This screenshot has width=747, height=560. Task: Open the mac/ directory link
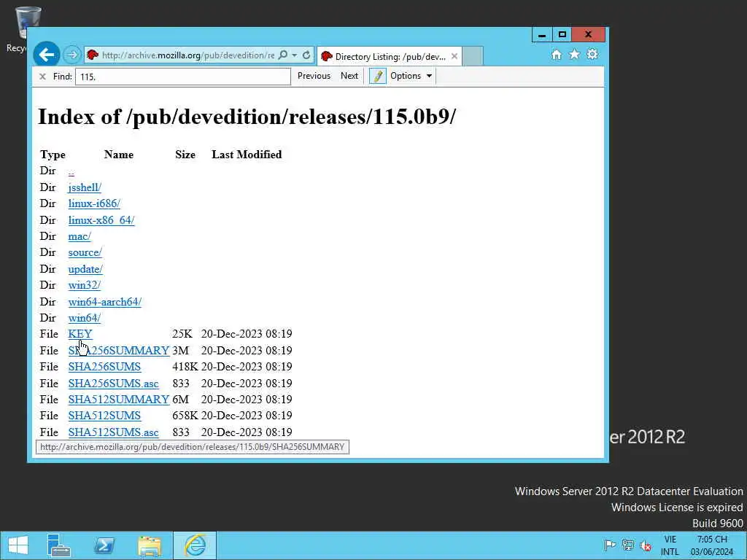tap(79, 236)
